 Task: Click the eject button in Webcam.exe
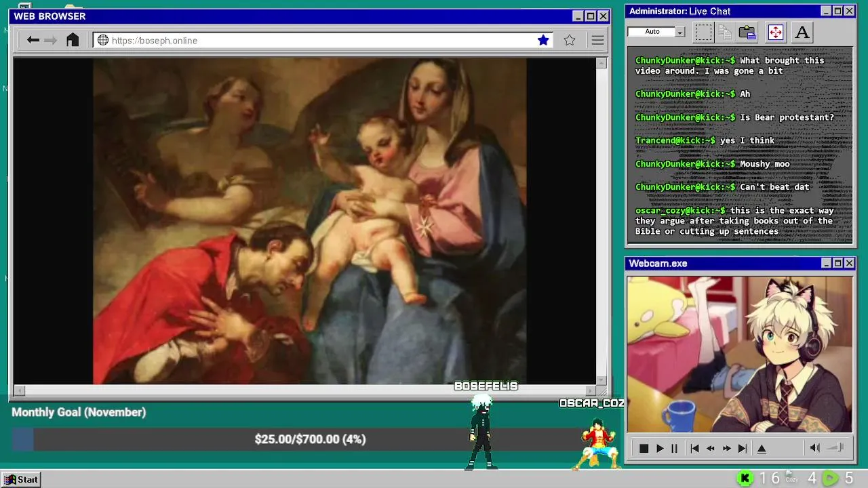[762, 448]
